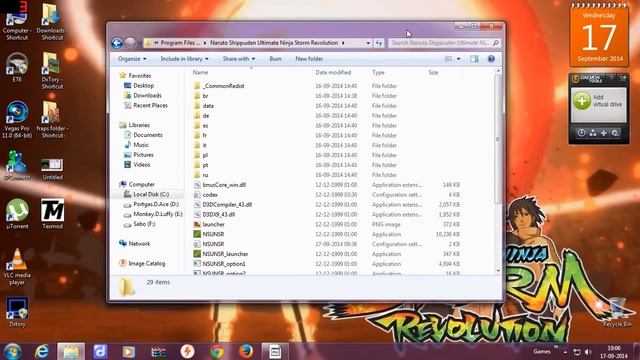Select Portgas.D.Ace (D:) drive
The height and width of the screenshot is (360, 640).
pos(156,204)
